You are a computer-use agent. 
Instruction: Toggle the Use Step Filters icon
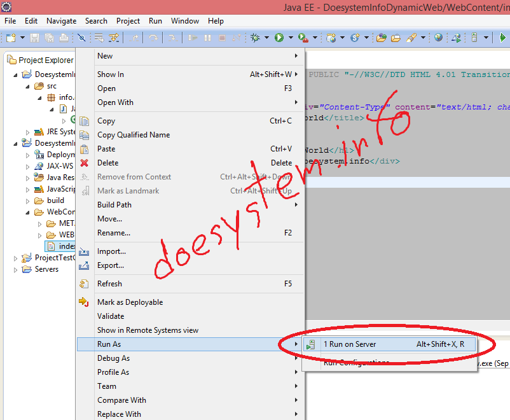(x=114, y=38)
